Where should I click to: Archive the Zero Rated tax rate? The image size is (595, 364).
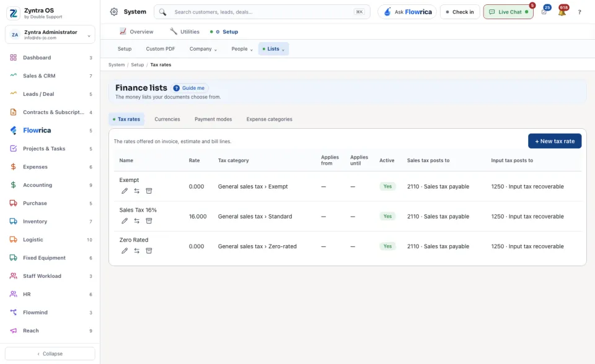point(149,251)
